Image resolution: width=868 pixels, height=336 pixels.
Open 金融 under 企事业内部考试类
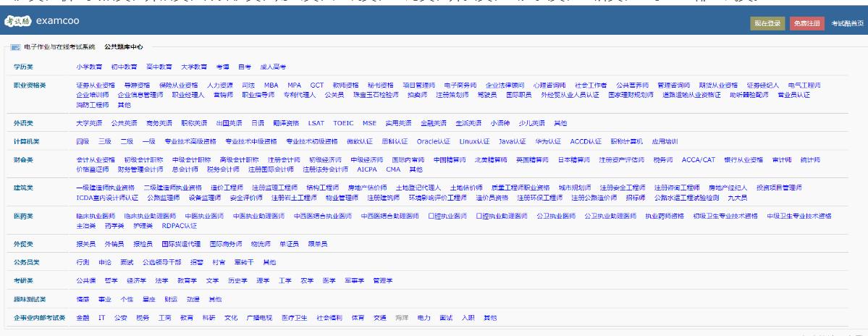[x=83, y=319]
